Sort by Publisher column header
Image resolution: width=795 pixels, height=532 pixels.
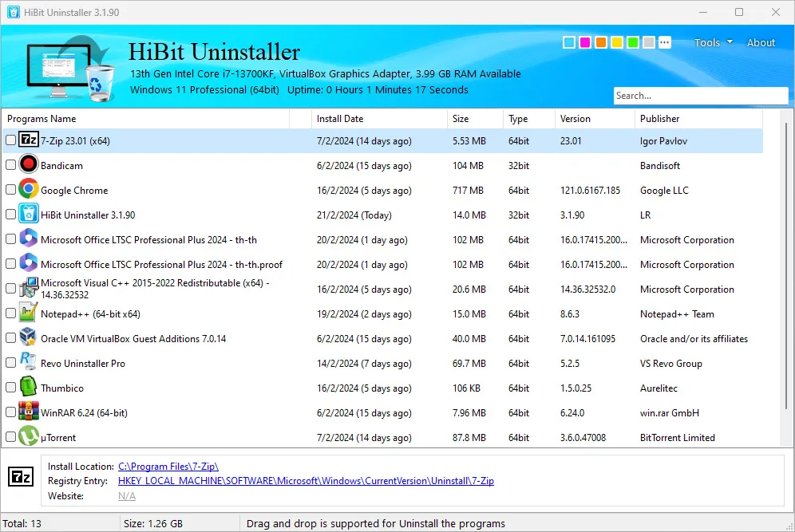698,119
